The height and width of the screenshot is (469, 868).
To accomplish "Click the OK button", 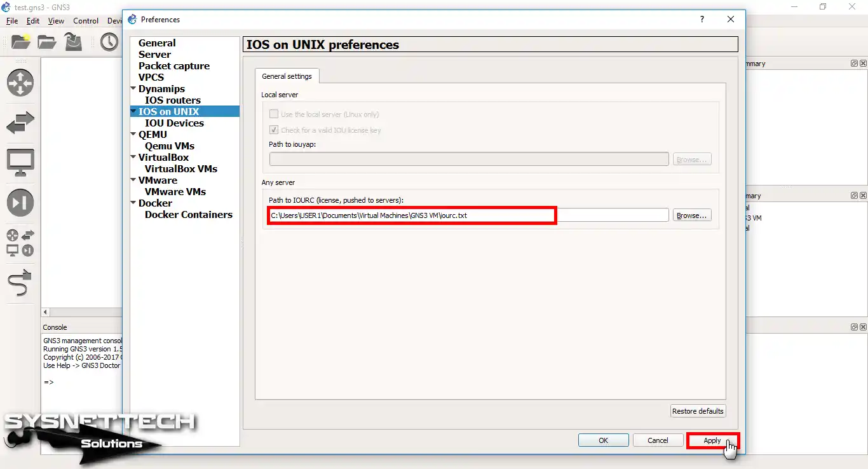I will pos(604,440).
